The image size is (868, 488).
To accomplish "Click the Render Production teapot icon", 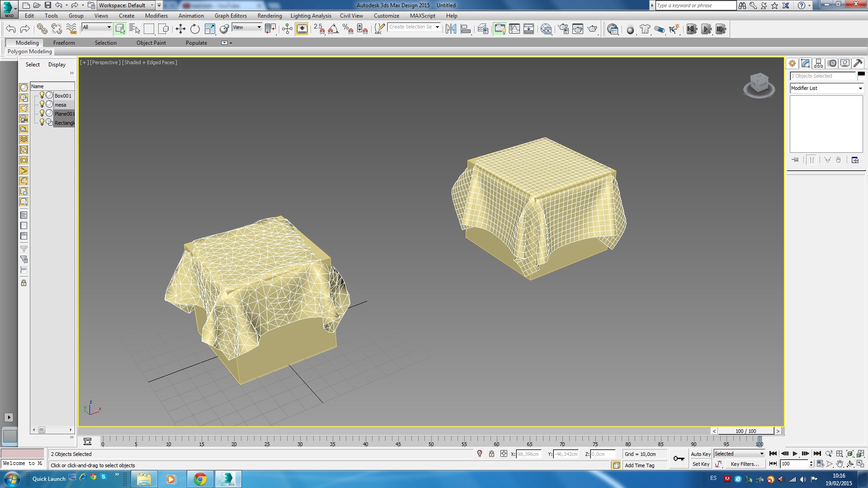I will point(592,29).
